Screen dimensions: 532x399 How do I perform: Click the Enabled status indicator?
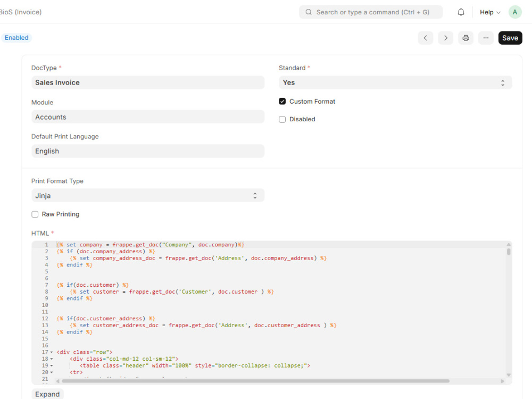16,37
